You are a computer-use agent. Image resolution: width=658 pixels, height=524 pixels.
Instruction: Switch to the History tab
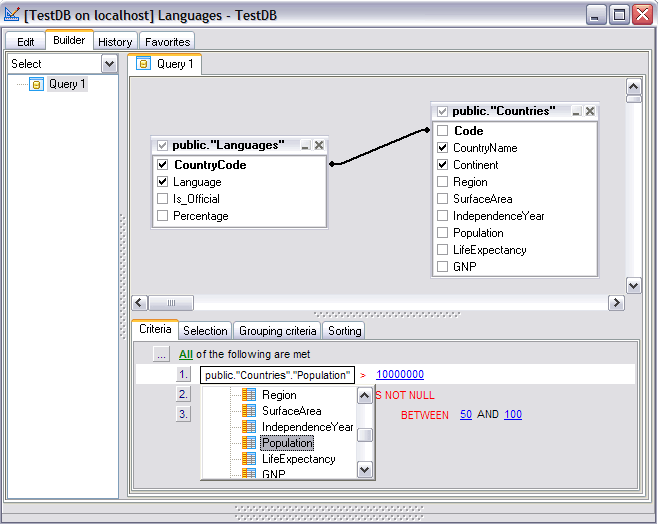tap(115, 42)
